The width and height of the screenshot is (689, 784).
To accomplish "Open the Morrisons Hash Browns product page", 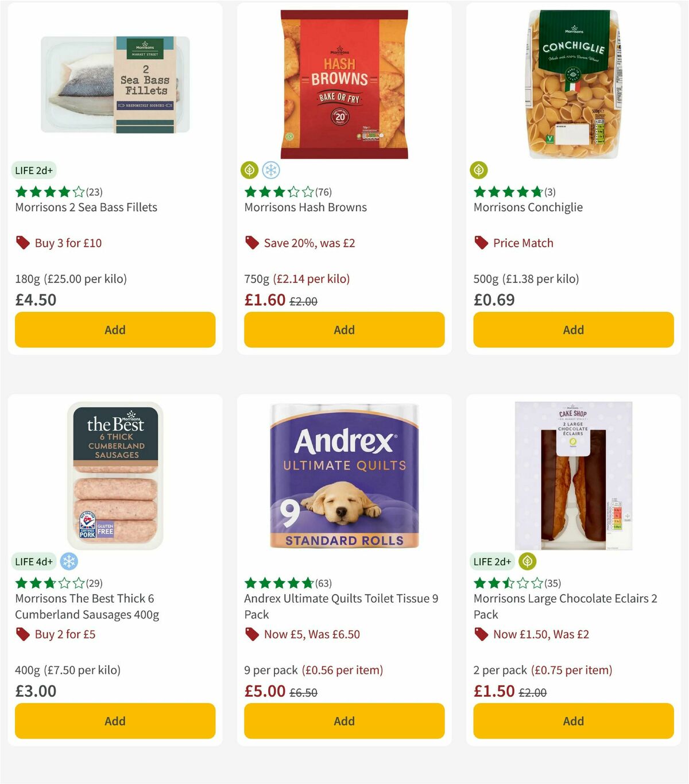I will [305, 207].
